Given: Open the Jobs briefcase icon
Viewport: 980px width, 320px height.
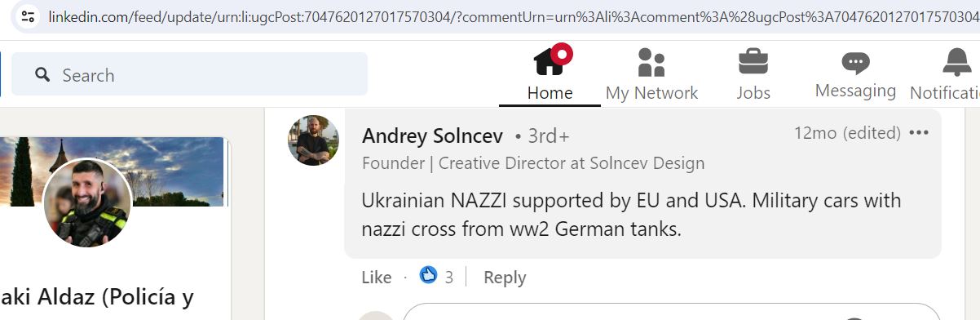Looking at the screenshot, I should (753, 62).
